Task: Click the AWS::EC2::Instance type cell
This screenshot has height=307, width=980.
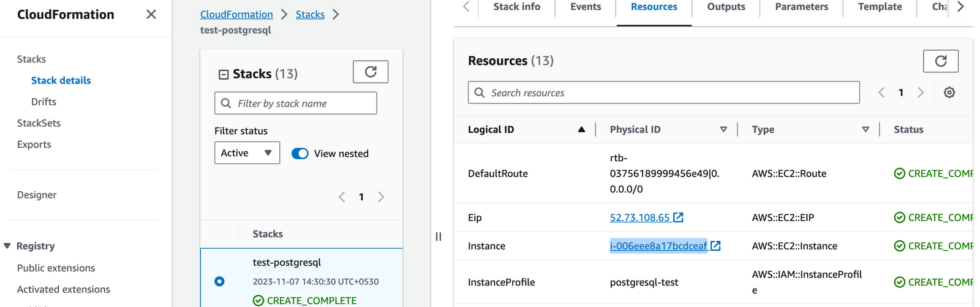Action: click(794, 246)
